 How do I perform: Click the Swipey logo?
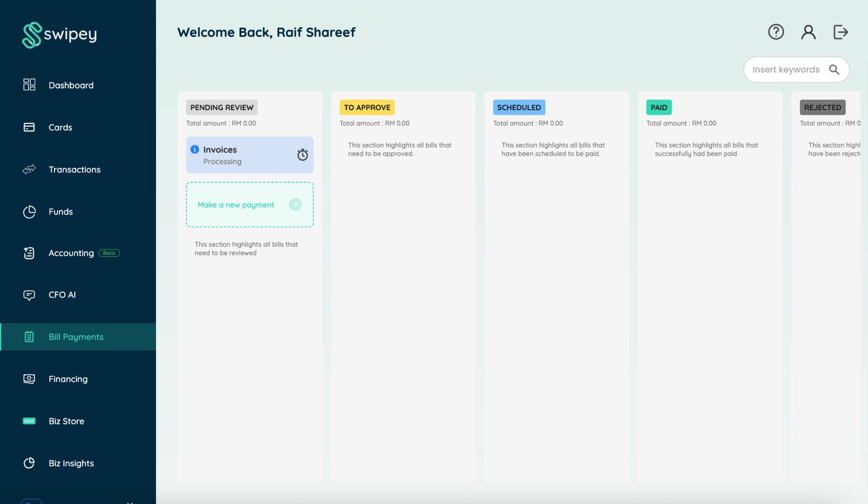(x=59, y=35)
